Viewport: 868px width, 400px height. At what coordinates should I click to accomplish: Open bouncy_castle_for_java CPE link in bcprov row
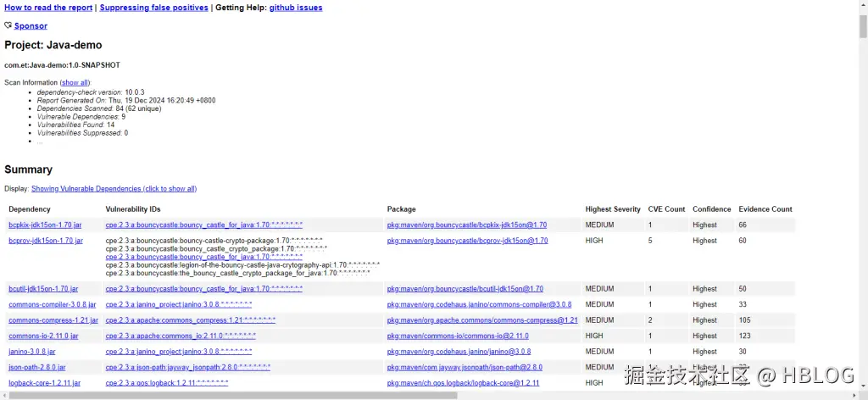[x=204, y=257]
